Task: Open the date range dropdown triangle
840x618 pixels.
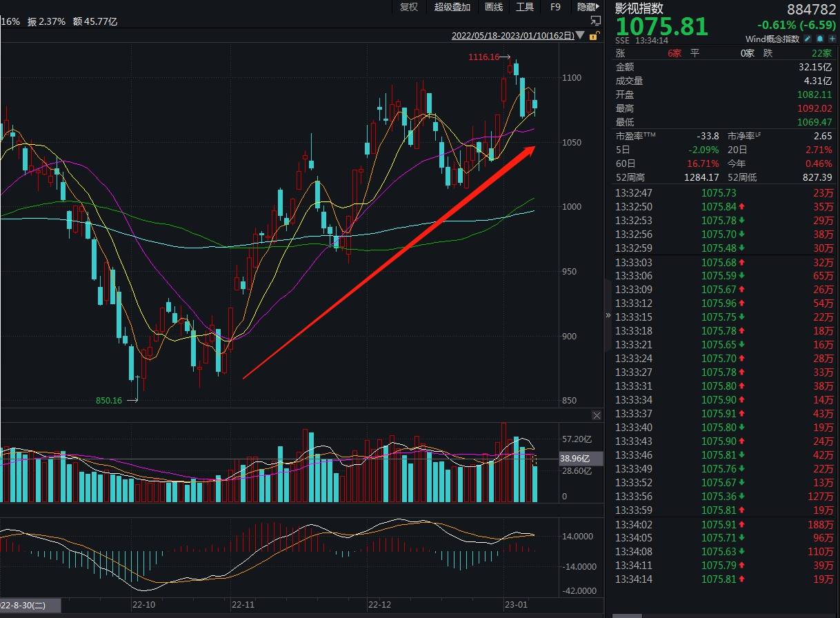Action: click(x=580, y=35)
